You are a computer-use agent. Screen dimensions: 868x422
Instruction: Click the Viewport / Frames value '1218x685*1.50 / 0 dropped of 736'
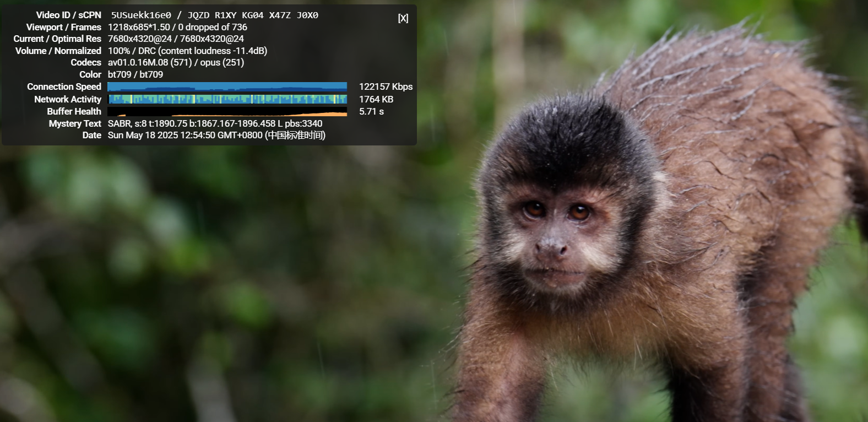[x=177, y=27]
